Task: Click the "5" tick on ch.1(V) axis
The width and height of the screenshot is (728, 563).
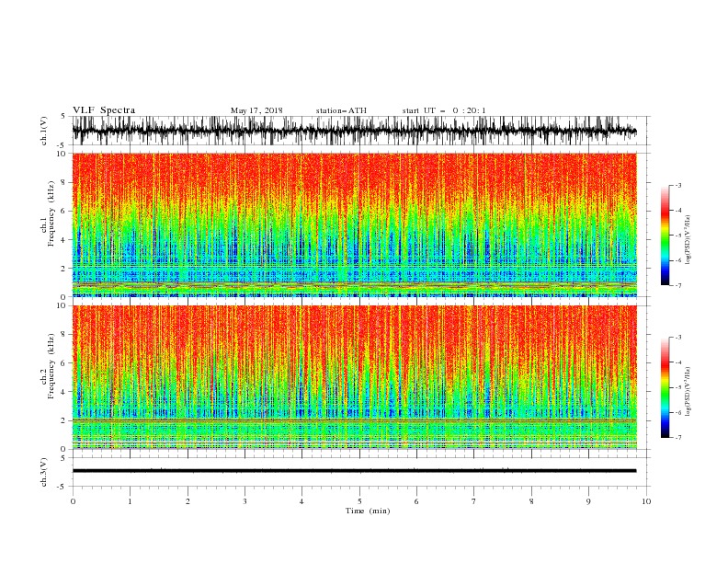Action: [63, 116]
